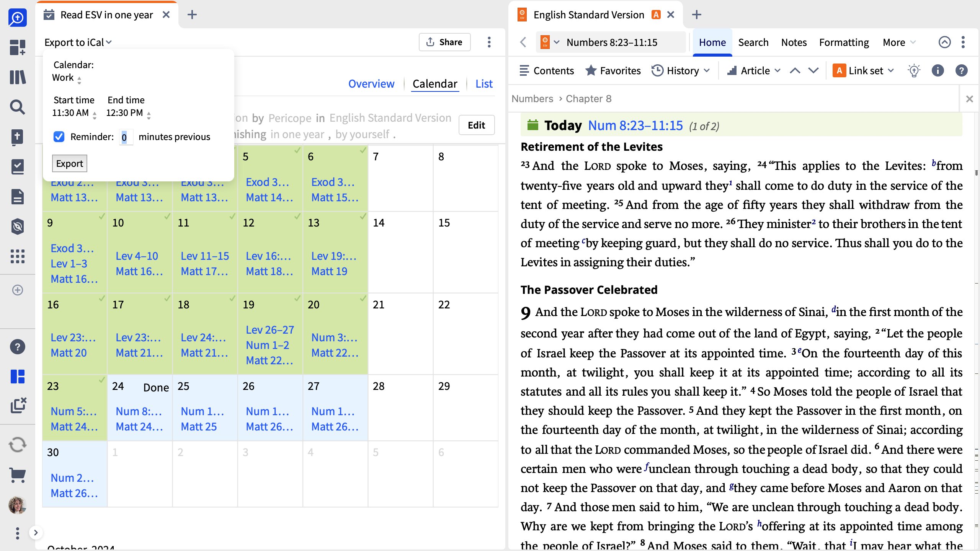Open the help question mark in left sidebar

coord(17,347)
